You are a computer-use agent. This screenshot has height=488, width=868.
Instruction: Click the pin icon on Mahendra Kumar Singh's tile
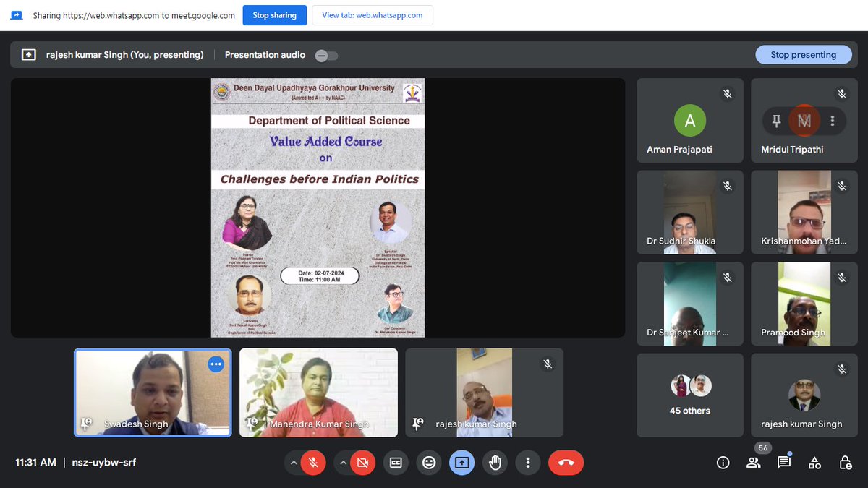tap(252, 424)
